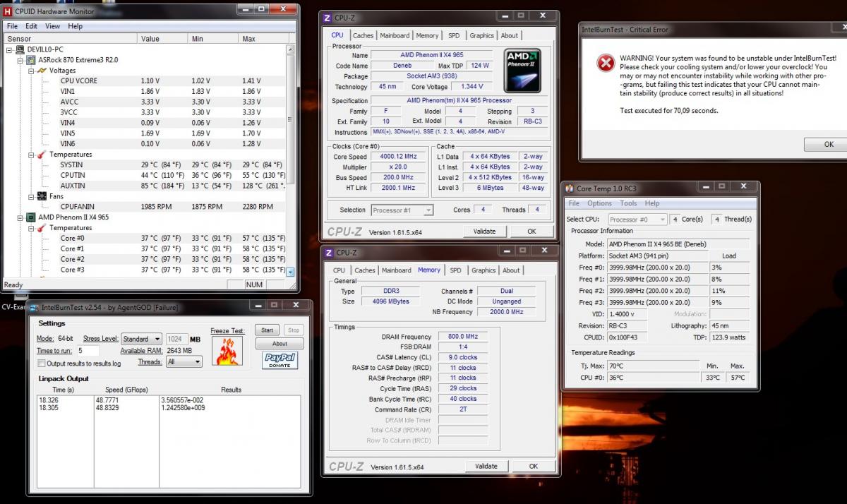Click the DEVILL0-PC computer icon in the sensor tree
This screenshot has height=504, width=847.
coord(21,50)
